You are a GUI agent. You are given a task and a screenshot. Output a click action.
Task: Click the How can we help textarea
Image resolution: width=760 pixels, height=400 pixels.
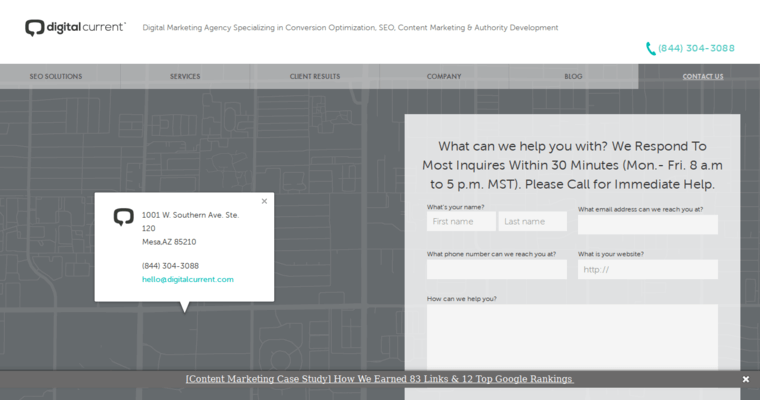[572, 337]
